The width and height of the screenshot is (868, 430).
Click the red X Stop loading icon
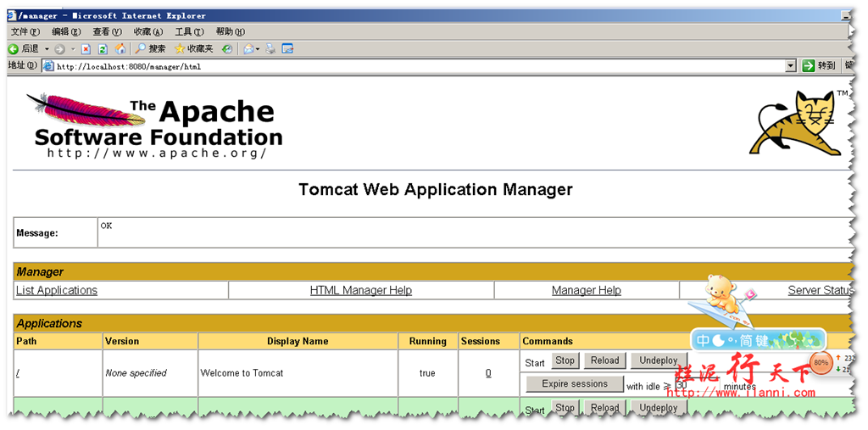[86, 49]
